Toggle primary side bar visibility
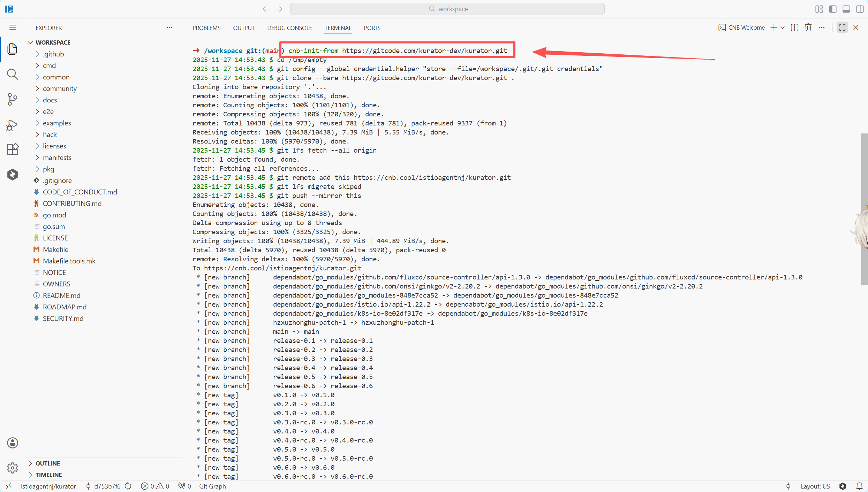This screenshot has height=492, width=868. (833, 9)
